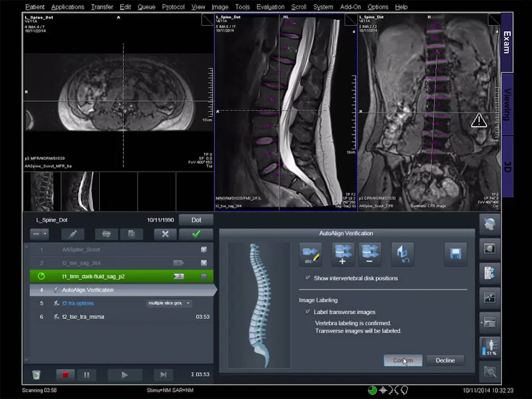Toggle Show intervertebral disk positions checkbox
The image size is (532, 399).
[308, 278]
